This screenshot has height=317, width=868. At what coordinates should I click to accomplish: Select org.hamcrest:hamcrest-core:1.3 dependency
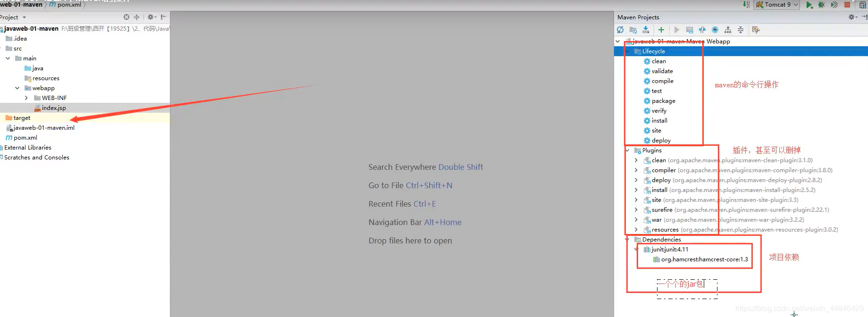[700, 259]
